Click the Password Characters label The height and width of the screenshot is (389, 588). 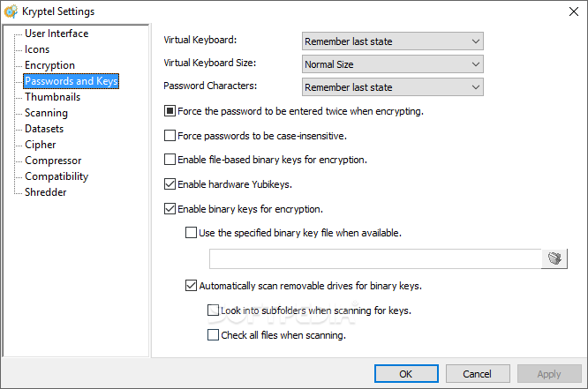[210, 86]
